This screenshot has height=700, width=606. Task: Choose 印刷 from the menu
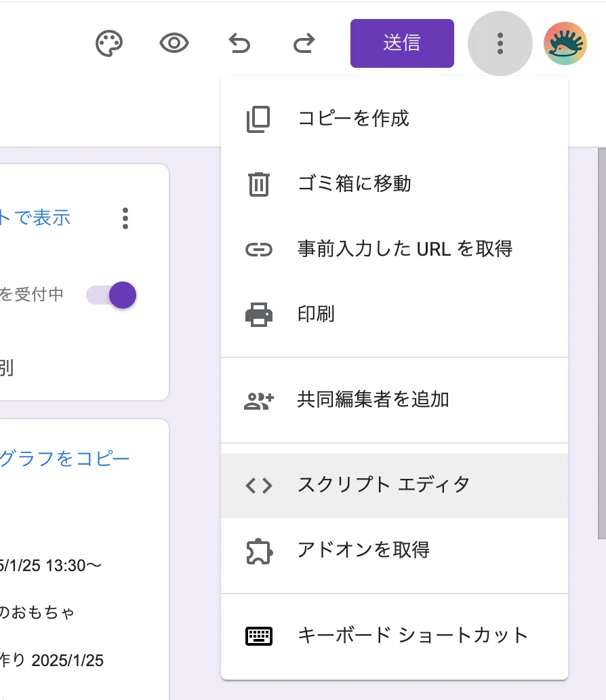coord(395,314)
